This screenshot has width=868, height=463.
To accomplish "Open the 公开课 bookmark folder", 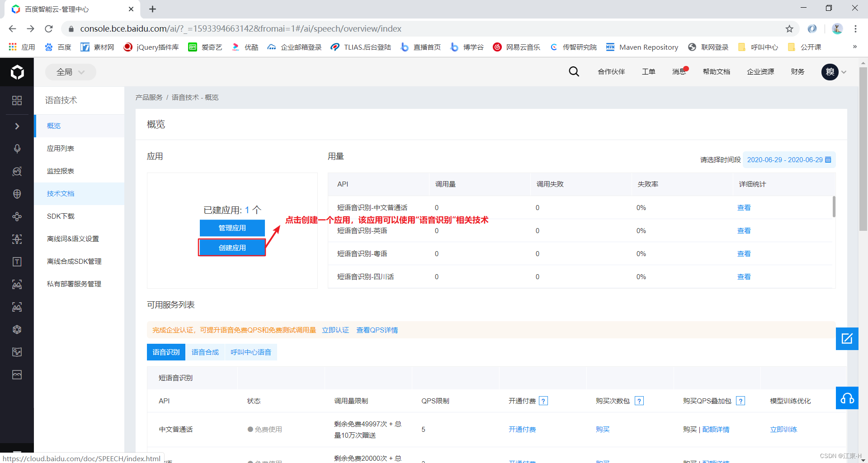I will point(804,47).
